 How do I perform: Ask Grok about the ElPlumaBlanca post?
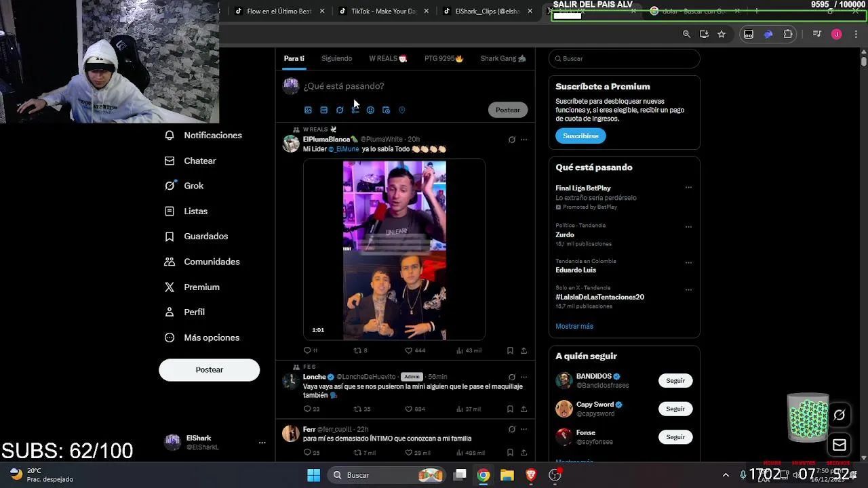512,140
